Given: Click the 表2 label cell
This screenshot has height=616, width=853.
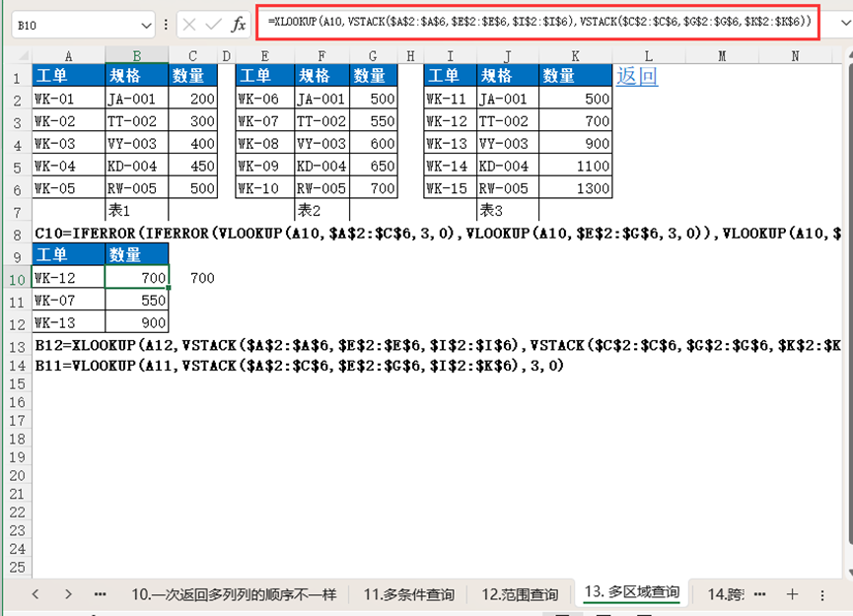Looking at the screenshot, I should [321, 210].
